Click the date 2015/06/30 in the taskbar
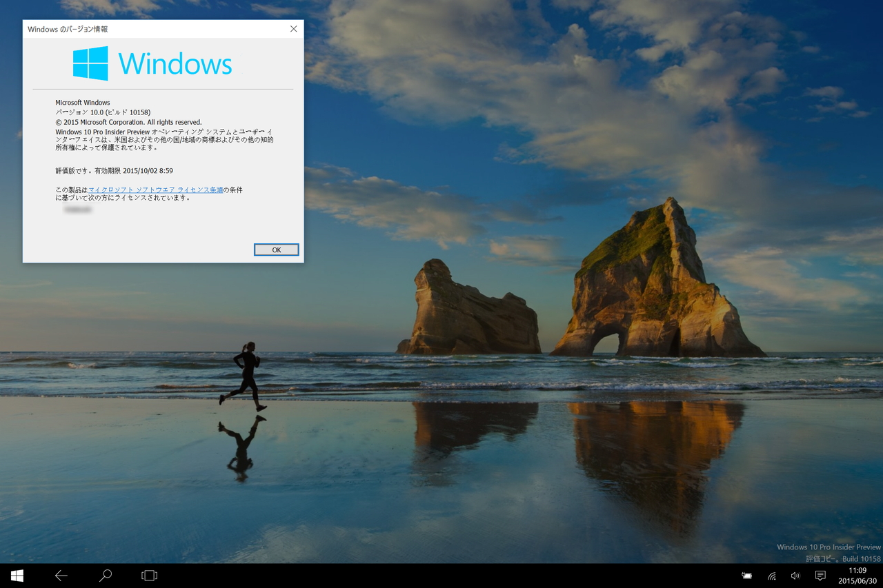 (x=857, y=581)
